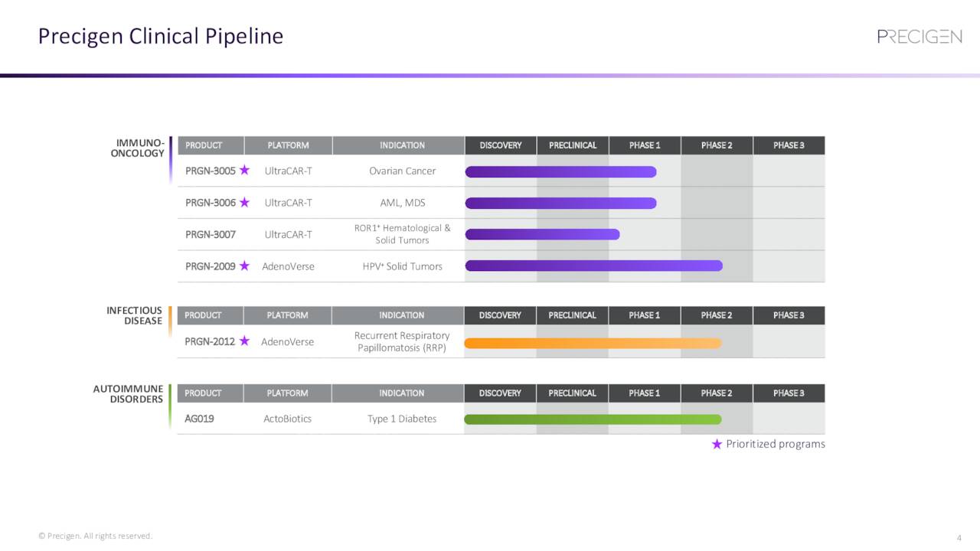The width and height of the screenshot is (980, 551).
Task: Click the Precigen copyright notice
Action: click(96, 536)
